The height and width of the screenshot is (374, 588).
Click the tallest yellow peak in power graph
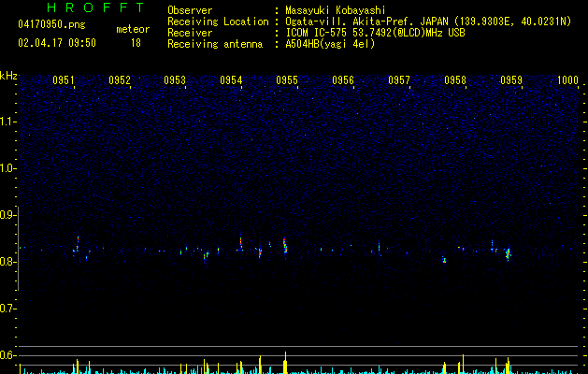coord(285,363)
